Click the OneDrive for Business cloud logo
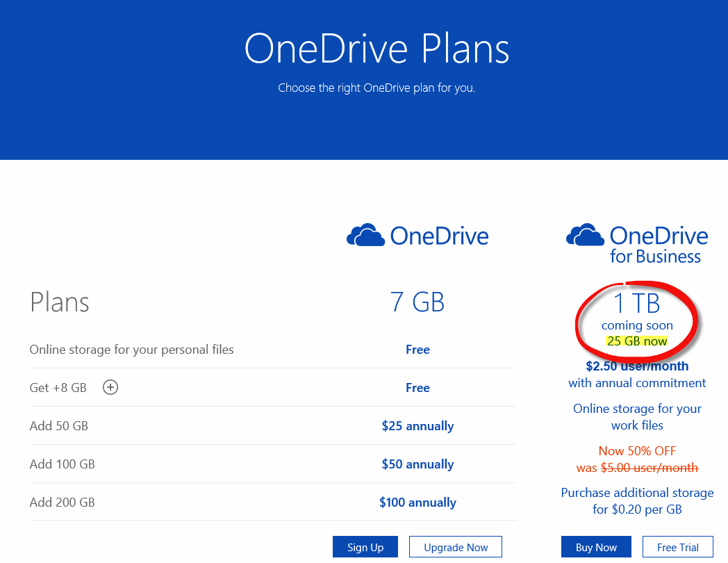728x563 pixels. pos(585,235)
